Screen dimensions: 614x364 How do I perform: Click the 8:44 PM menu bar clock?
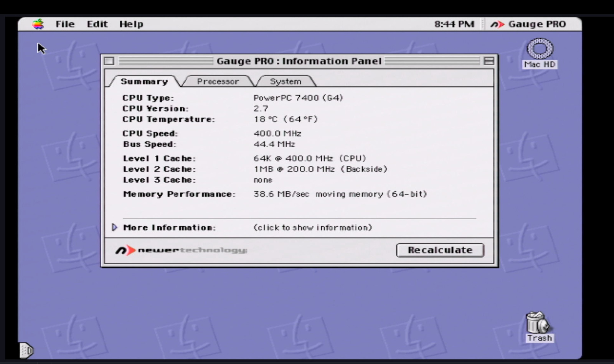(x=454, y=24)
